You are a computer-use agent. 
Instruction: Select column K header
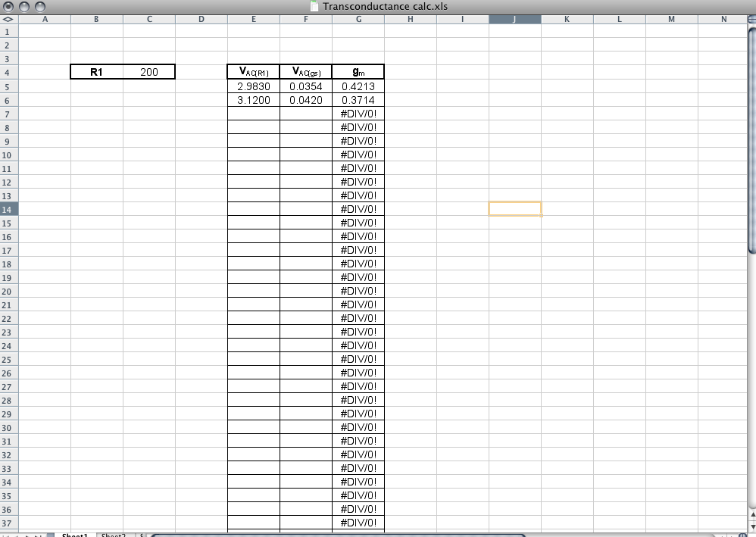coord(567,19)
